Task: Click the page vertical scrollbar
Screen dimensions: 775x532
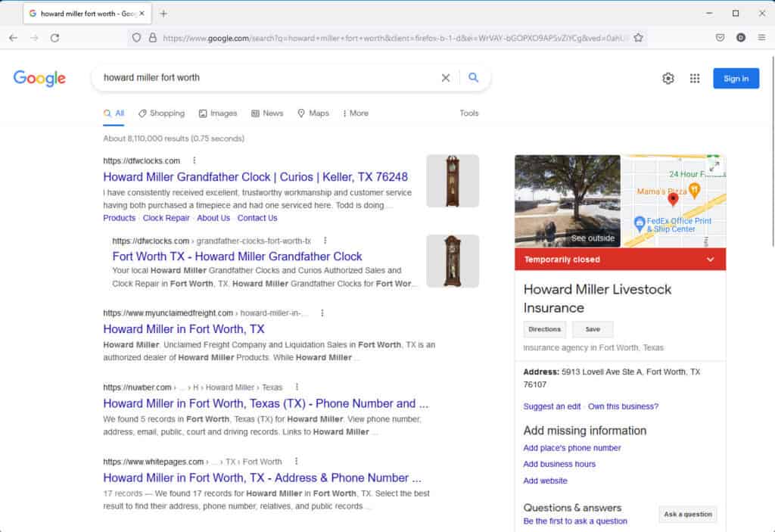Action: coord(773,151)
